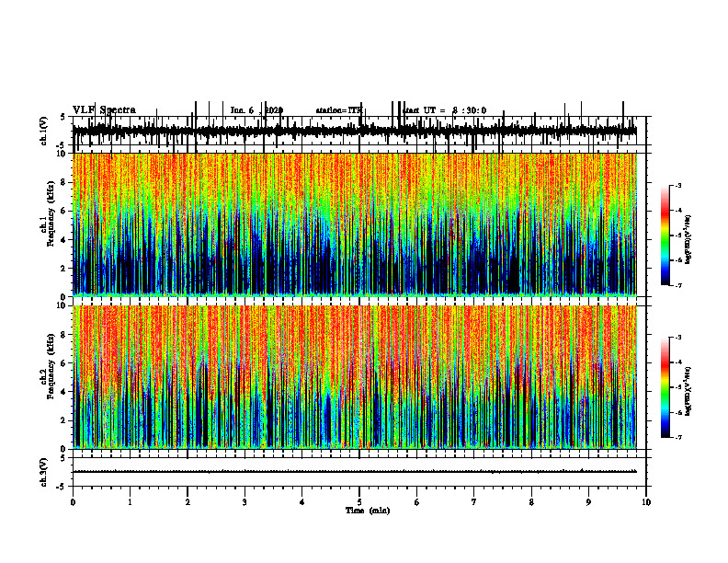This screenshot has height=563, width=728.
Task: Click the "5" tick of ch.1(V) axis
Action: click(x=63, y=117)
